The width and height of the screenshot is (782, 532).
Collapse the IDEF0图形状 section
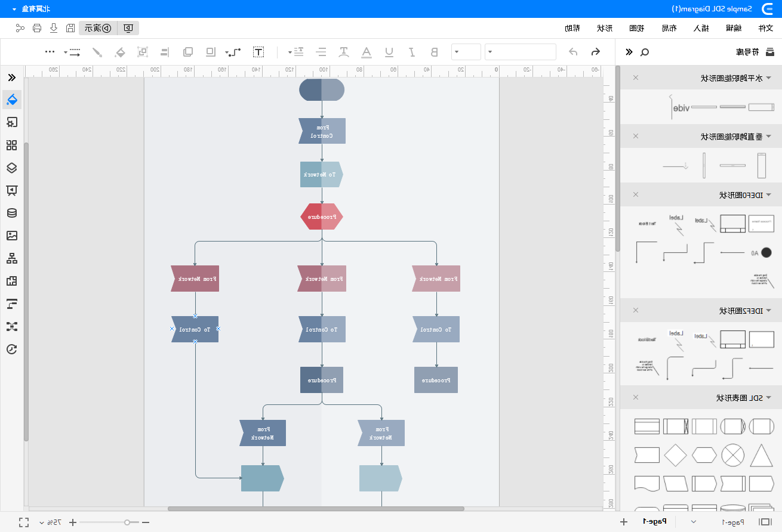(769, 194)
